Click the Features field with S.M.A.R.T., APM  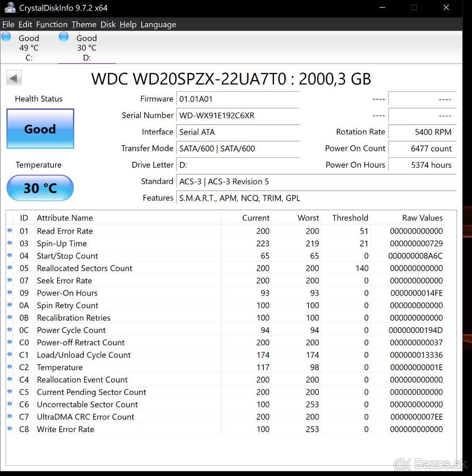click(316, 198)
